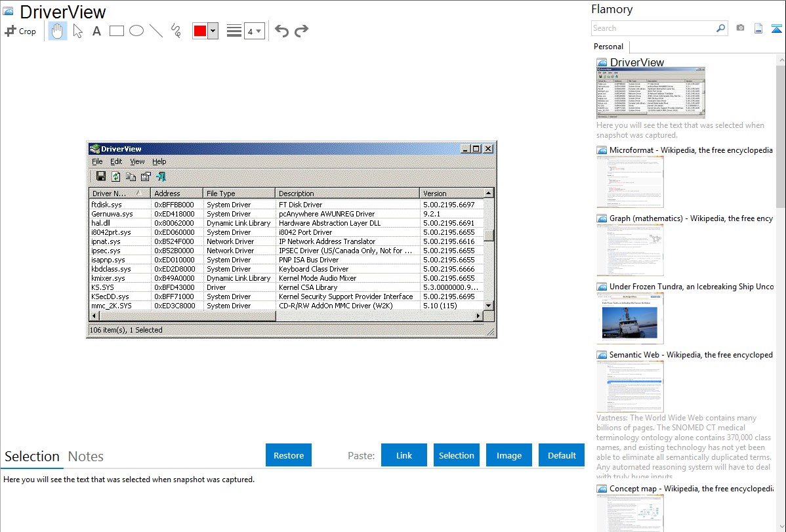Sort by the Description column header
786x532 pixels.
tap(347, 194)
